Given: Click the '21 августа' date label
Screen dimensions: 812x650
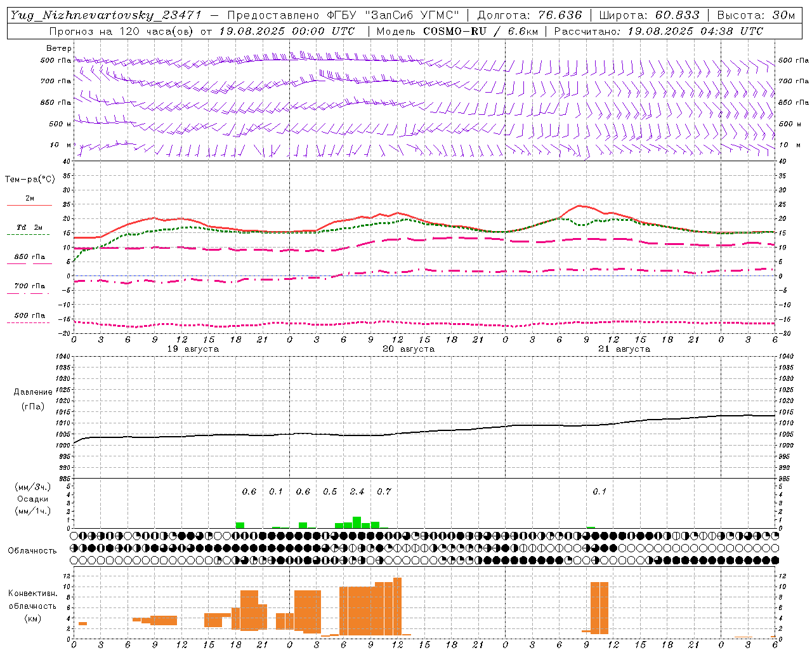Looking at the screenshot, I should pos(624,349).
